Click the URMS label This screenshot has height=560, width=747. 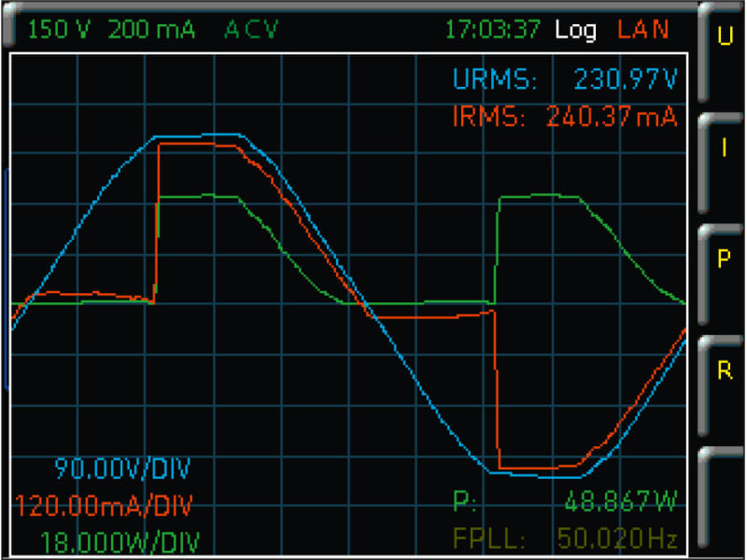click(x=495, y=79)
